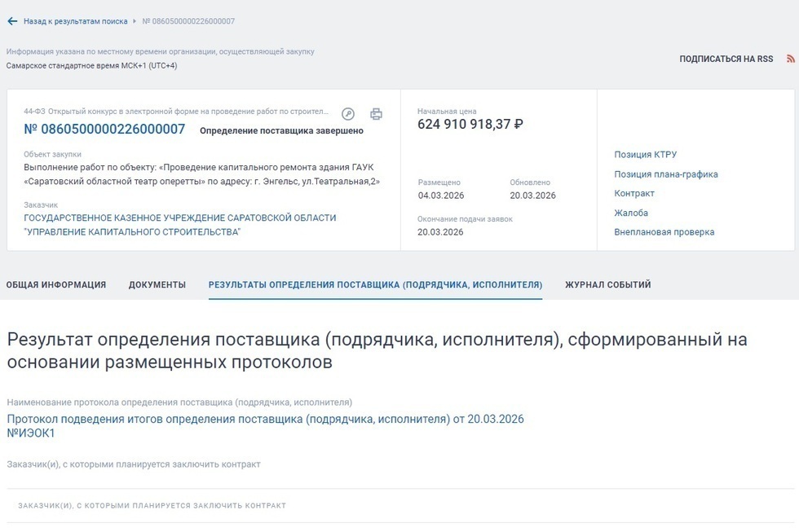Screen dimensions: 799x532
Task: Open procurement № 0860500000226000007 link
Action: [104, 130]
